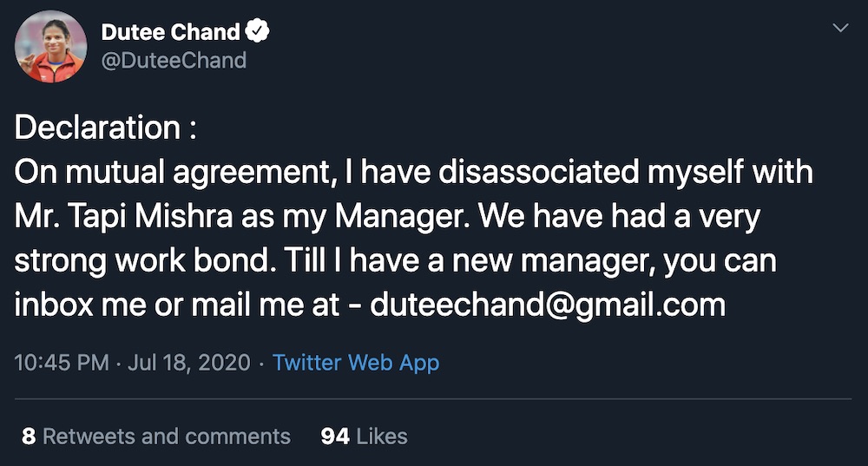Click the display name Dutee Chand
Screen dimensions: 868x466
coord(170,33)
